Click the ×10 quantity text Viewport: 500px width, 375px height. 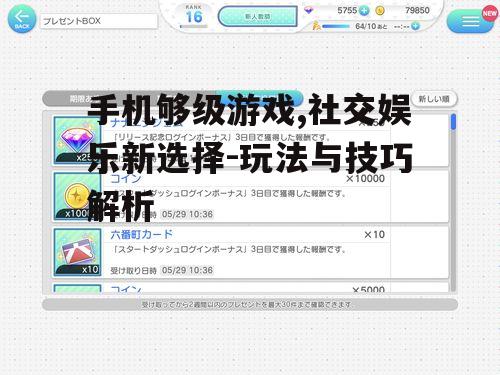coord(374,235)
